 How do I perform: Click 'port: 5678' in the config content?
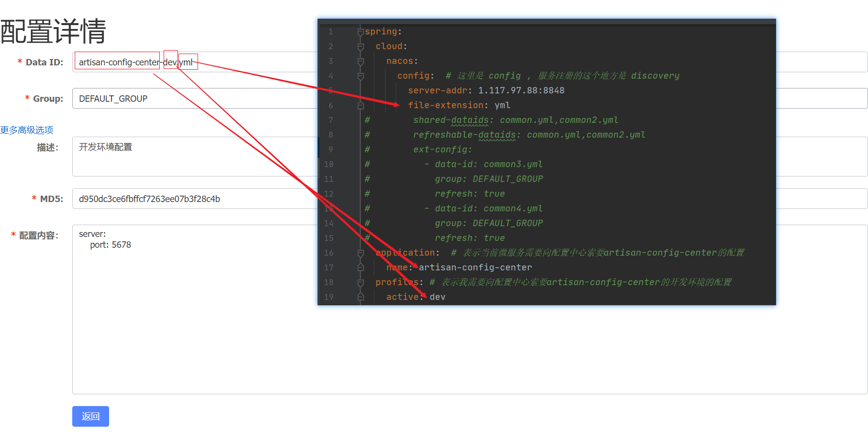[111, 245]
